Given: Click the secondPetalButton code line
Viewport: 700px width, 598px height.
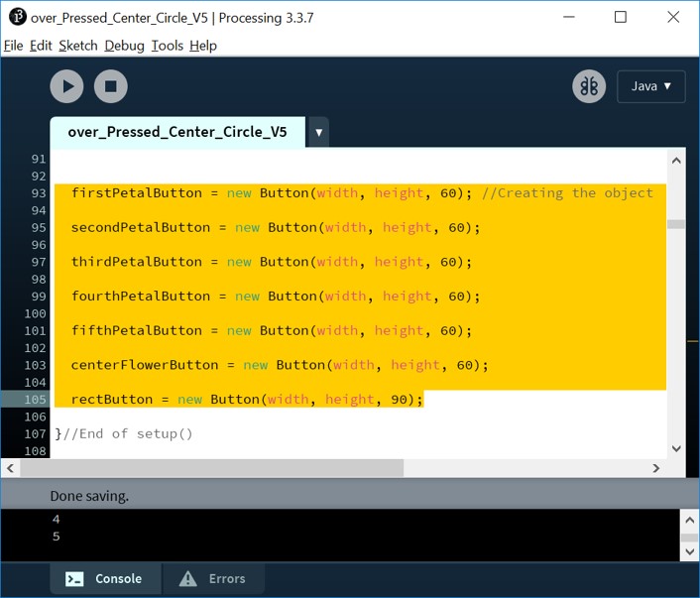Looking at the screenshot, I should [x=276, y=227].
